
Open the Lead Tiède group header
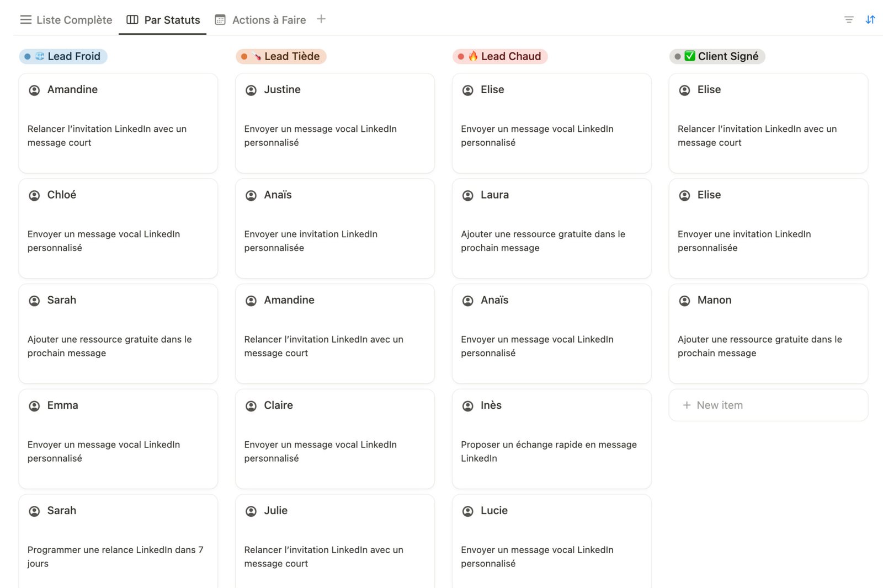(x=281, y=56)
